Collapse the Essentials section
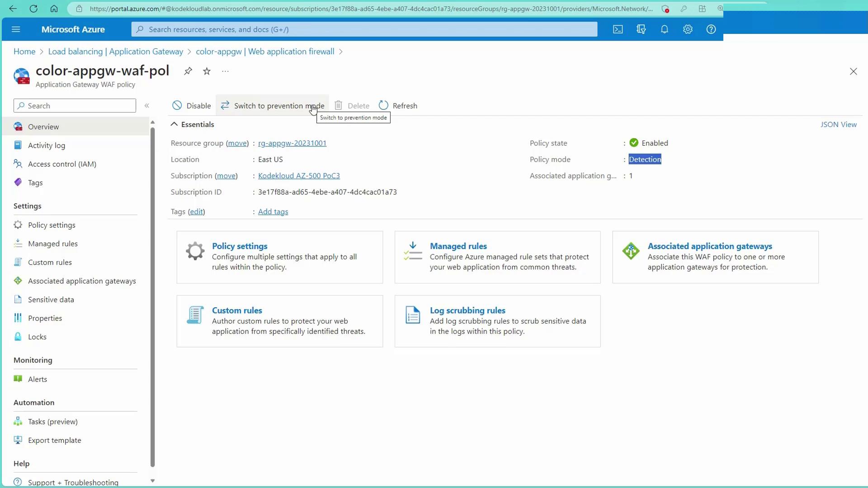 [x=174, y=124]
